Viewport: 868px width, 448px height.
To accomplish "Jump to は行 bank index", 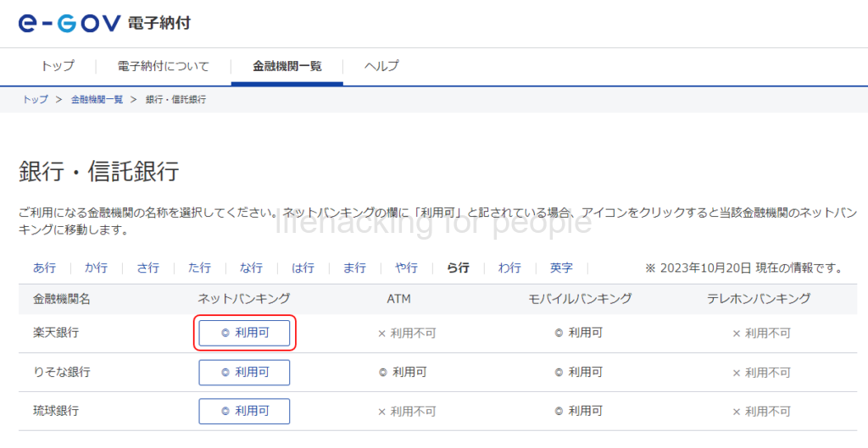I will coord(303,268).
